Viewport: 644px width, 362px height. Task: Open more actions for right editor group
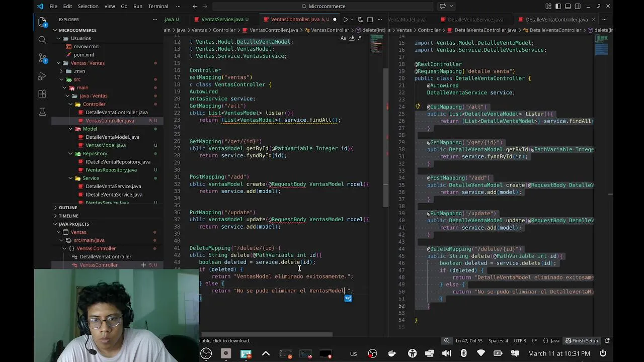[604, 20]
